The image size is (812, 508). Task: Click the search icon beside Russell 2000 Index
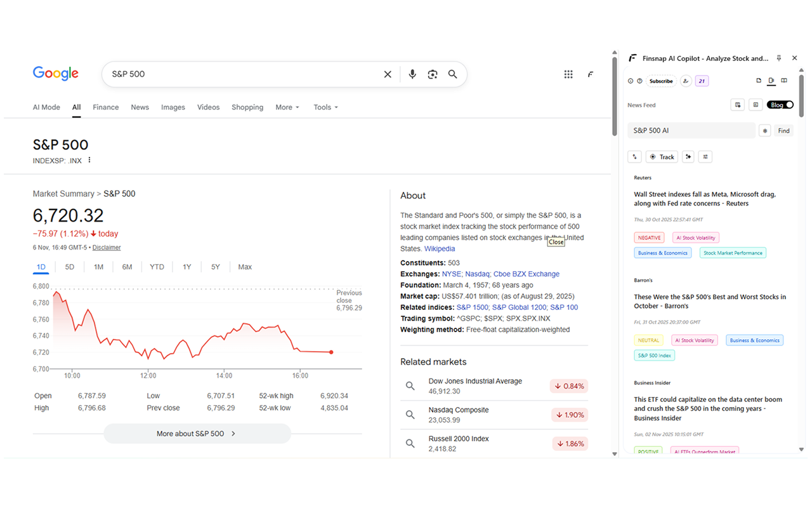410,443
